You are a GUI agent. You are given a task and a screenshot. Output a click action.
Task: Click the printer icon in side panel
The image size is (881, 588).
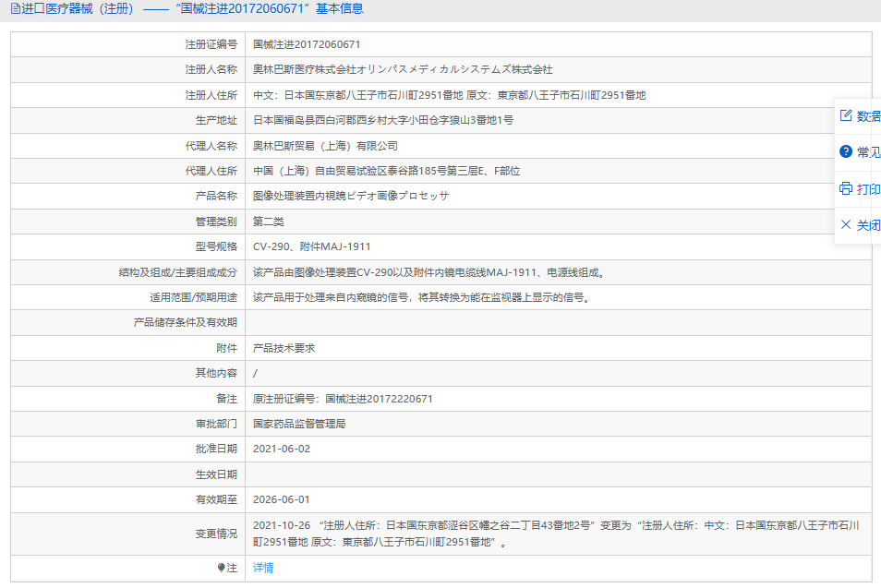[x=846, y=188]
